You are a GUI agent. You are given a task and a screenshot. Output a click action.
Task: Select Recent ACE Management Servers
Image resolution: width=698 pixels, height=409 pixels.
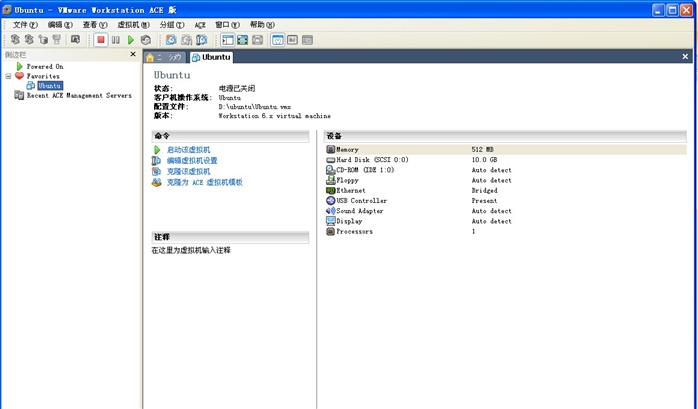[x=79, y=95]
